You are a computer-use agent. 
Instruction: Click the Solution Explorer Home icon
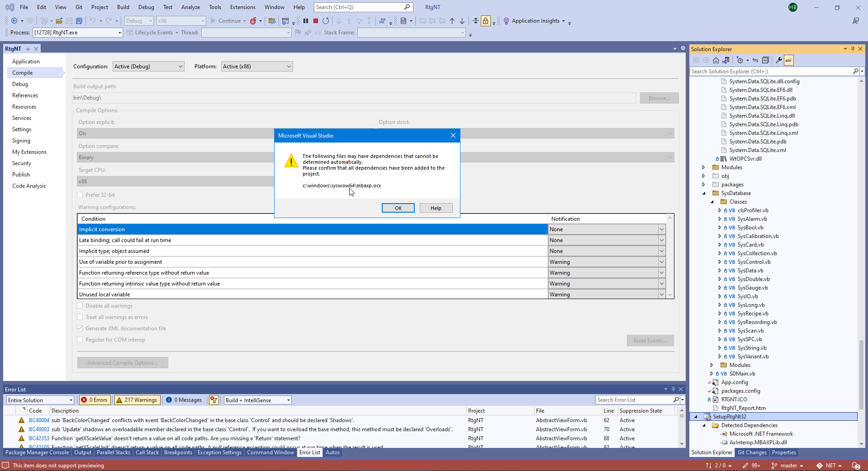pos(716,60)
